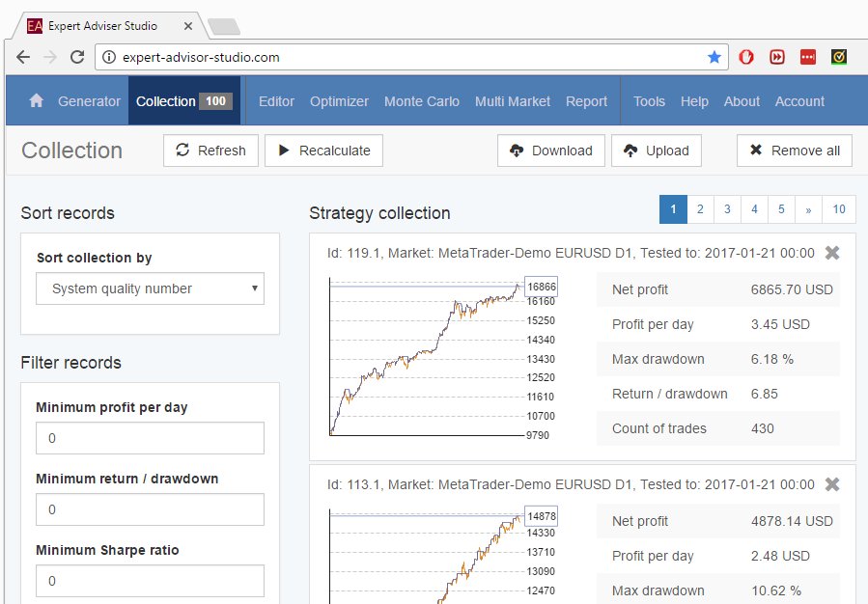
Task: Open the Opera-style red extension icon
Action: (x=746, y=56)
